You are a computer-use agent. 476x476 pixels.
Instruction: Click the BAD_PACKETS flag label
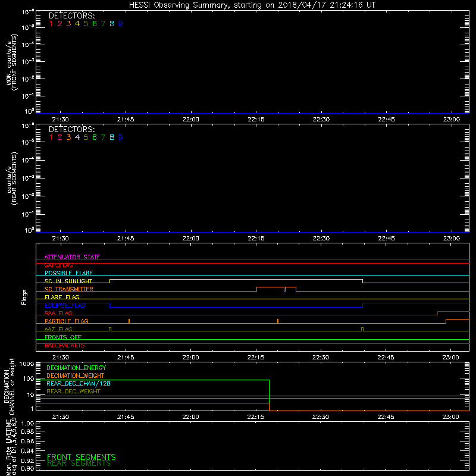tap(65, 346)
